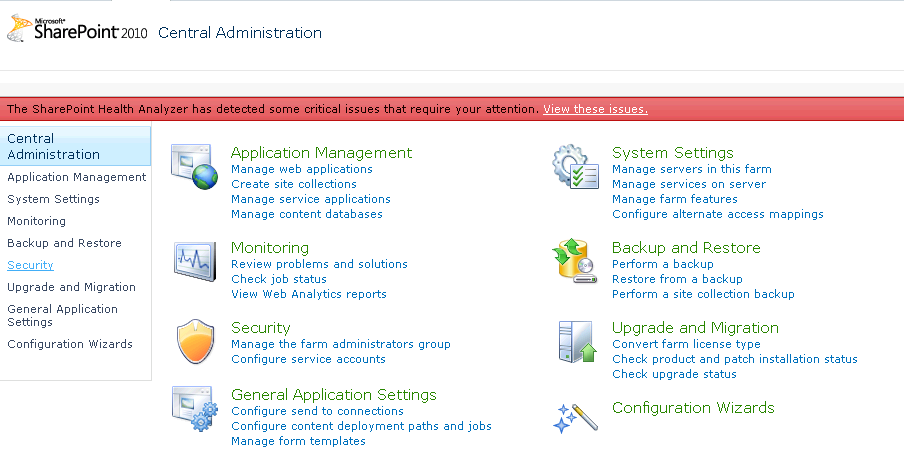Select Configuration Wizards in left sidebar
Viewport: 904px width, 465px height.
(x=70, y=344)
